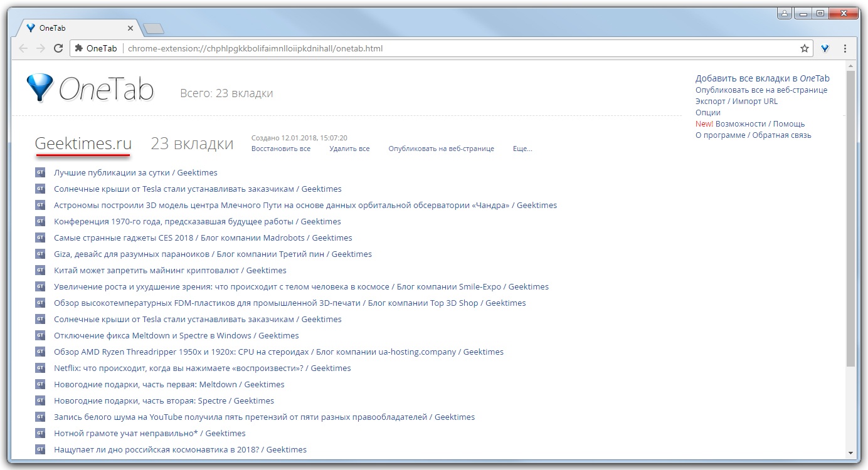This screenshot has height=470, width=868.
Task: Click the GT favicon beside 'Обзор высокотемпературных FDM-пластиков'
Action: point(40,303)
